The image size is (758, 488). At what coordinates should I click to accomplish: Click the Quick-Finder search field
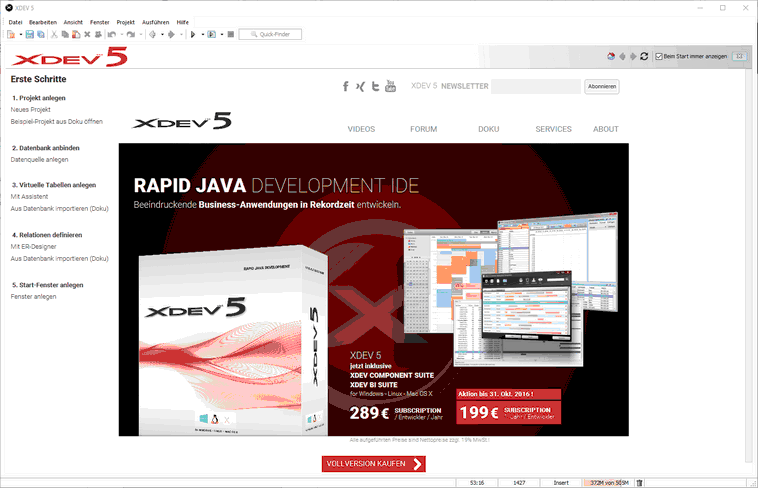[270, 34]
